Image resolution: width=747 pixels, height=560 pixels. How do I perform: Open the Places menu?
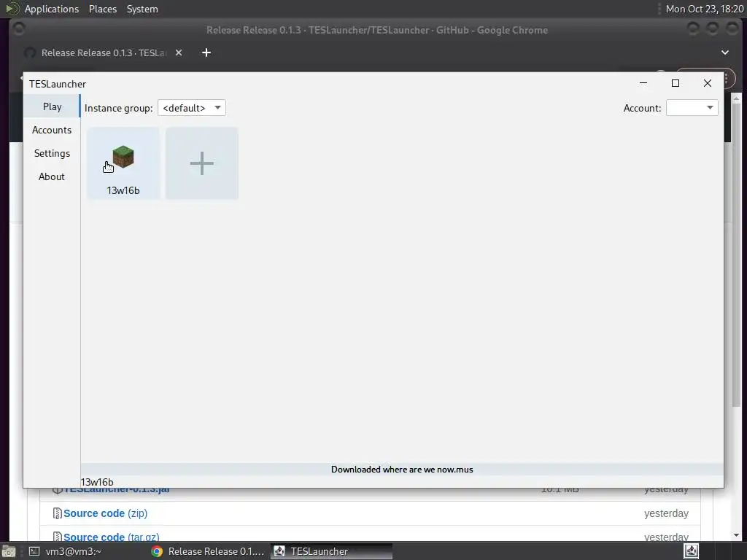tap(102, 9)
